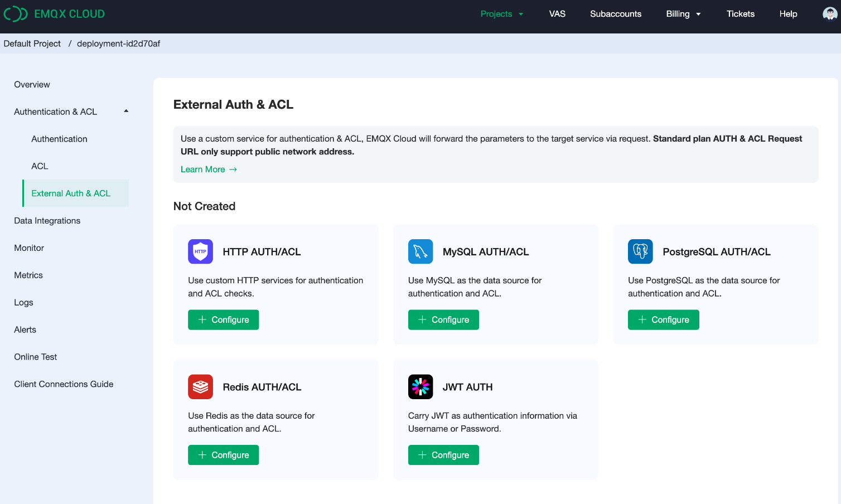Click the JWT AUTH colorful icon
Screen dimensions: 841x504
(420, 387)
